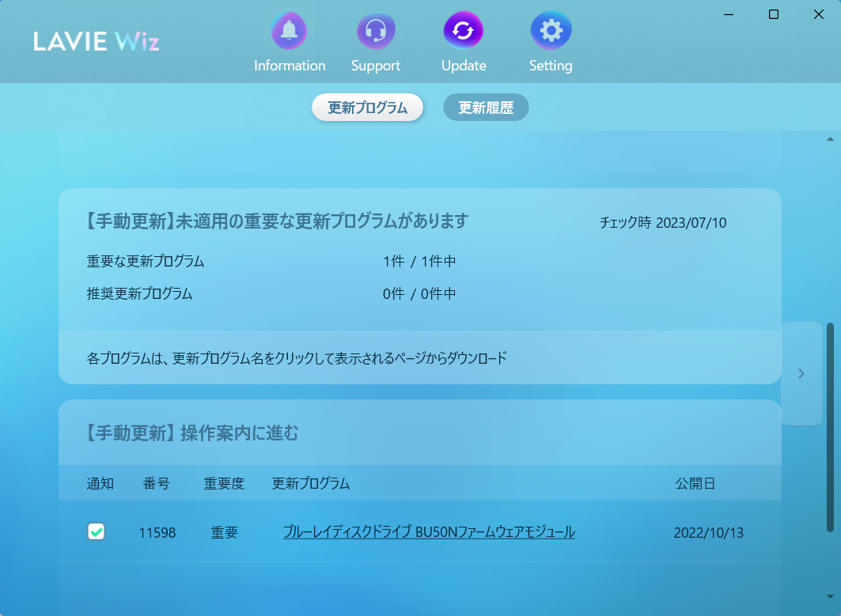Screen dimensions: 841x616
Task: Open the Support headset icon
Action: click(x=376, y=31)
